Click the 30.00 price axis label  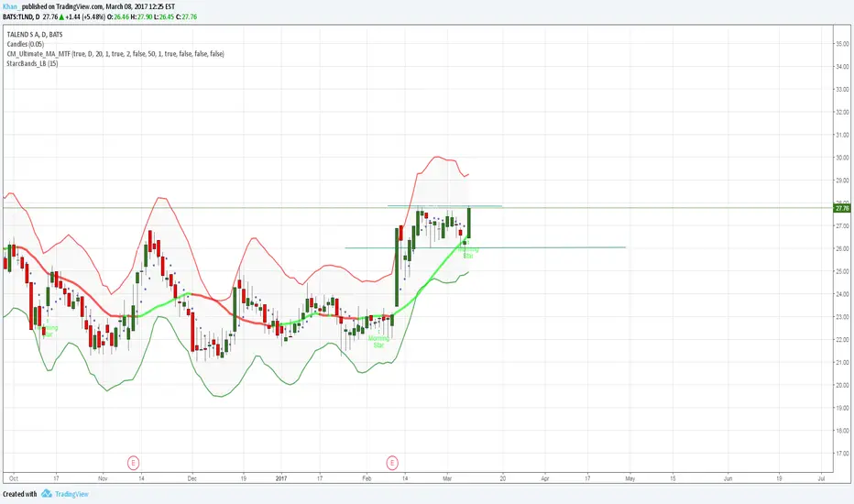point(842,158)
